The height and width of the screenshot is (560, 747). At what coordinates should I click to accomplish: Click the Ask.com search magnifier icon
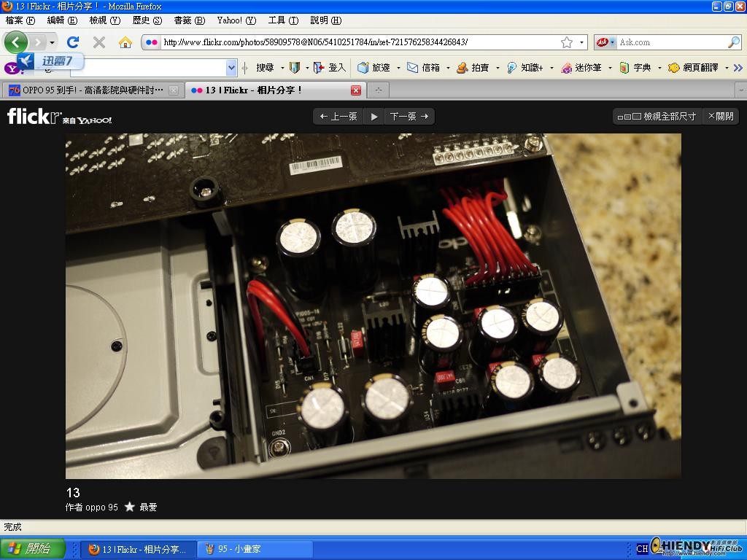tap(734, 42)
